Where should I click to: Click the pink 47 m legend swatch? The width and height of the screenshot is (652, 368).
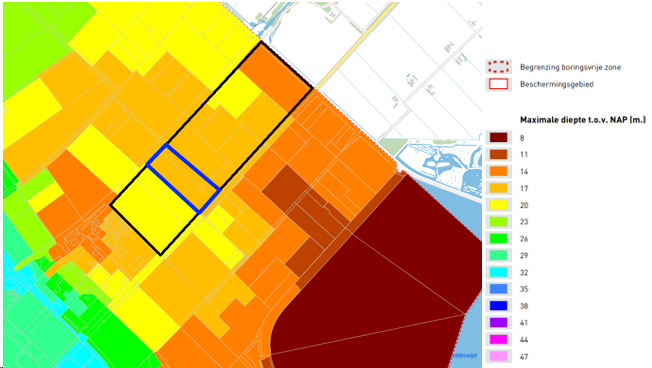498,356
